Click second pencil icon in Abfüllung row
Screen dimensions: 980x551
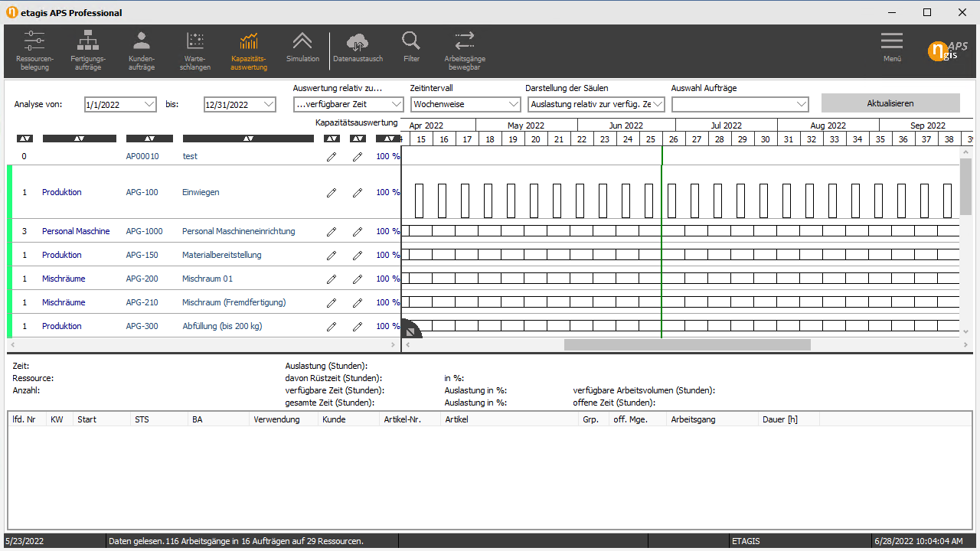358,327
